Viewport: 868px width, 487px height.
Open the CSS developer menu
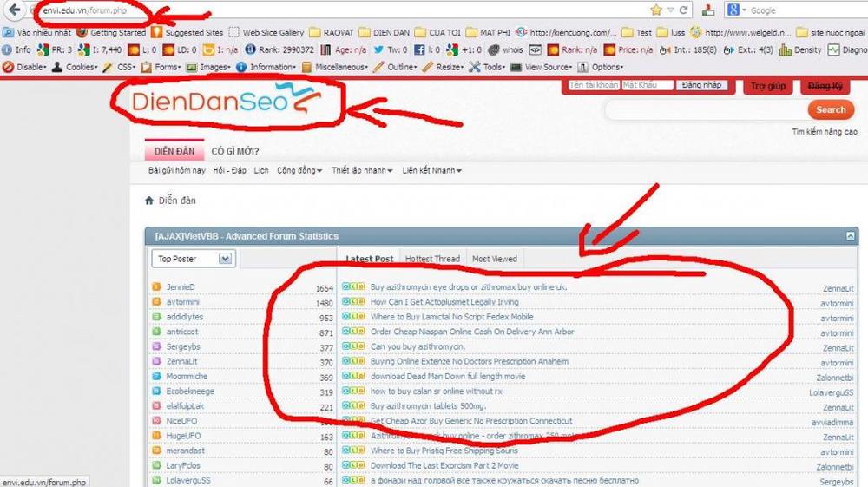pyautogui.click(x=119, y=67)
